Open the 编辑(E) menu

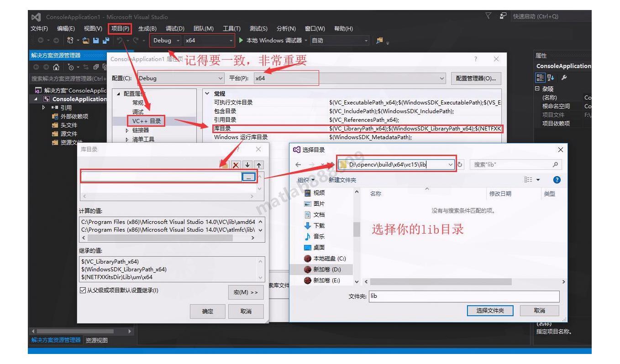[x=66, y=29]
